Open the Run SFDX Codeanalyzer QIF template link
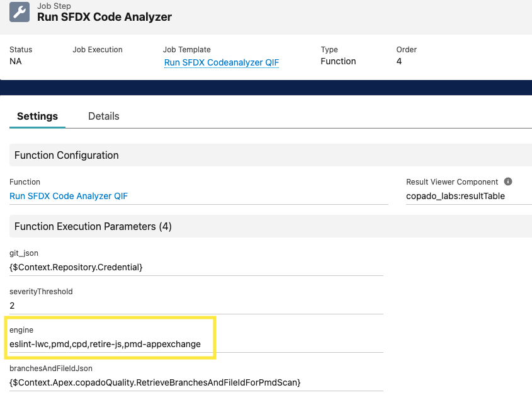This screenshot has height=407, width=532. coord(222,62)
